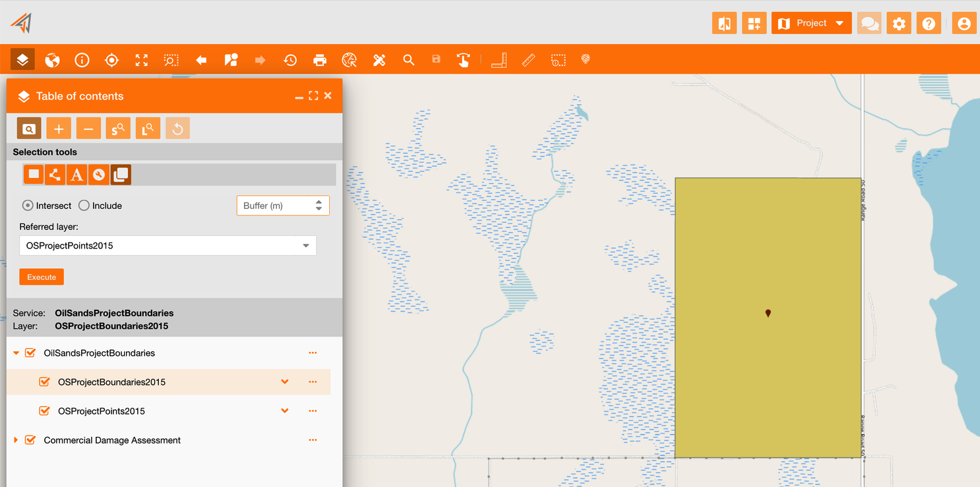Open the user account profile icon

(964, 24)
